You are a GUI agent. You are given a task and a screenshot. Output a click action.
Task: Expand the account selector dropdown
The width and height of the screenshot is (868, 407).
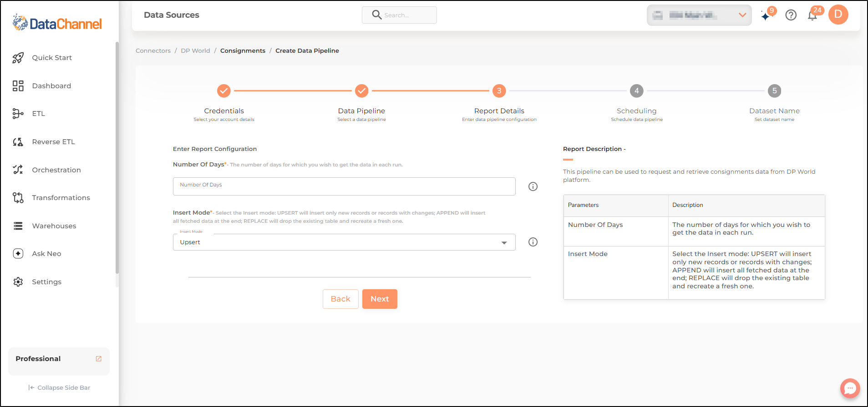point(699,15)
